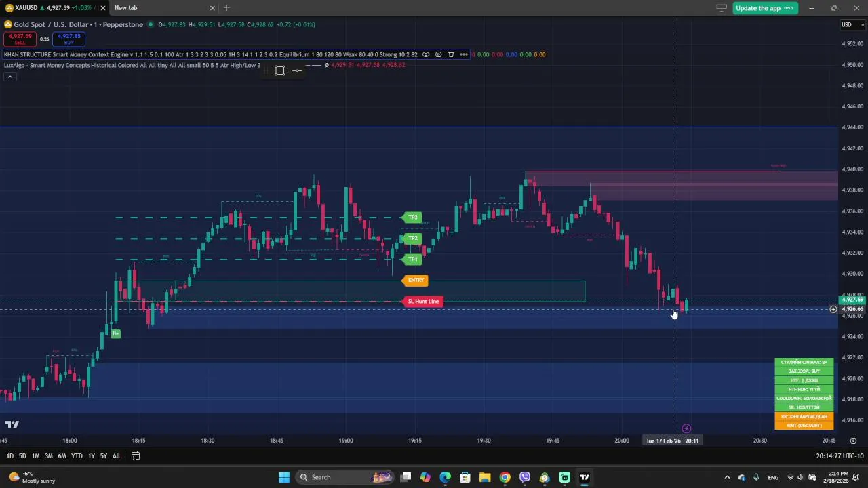The width and height of the screenshot is (868, 488).
Task: Open File Explorer from taskbar
Action: point(485,477)
